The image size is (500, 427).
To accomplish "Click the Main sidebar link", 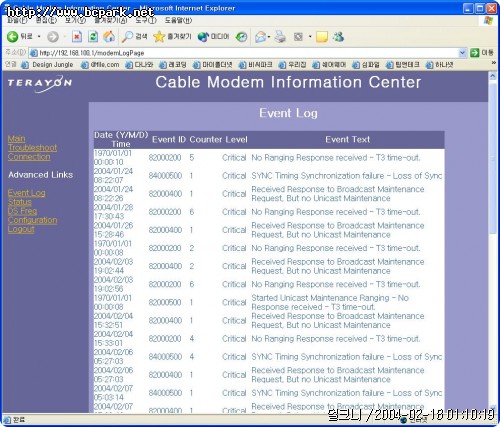I will click(x=16, y=138).
